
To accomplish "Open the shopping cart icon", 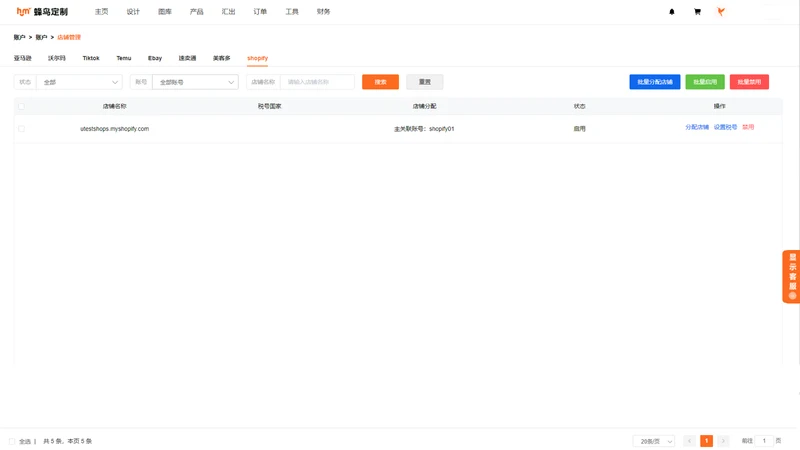I will (x=697, y=12).
